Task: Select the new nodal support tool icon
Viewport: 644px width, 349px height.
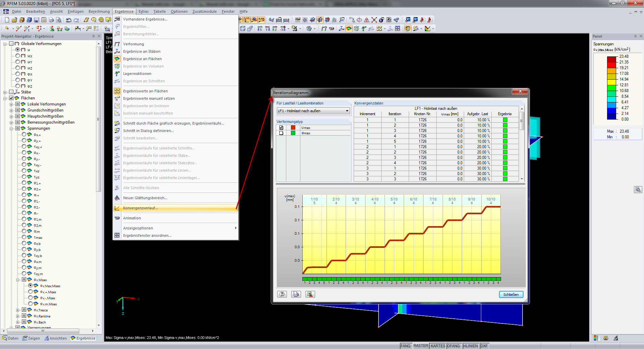Action: click(x=52, y=29)
